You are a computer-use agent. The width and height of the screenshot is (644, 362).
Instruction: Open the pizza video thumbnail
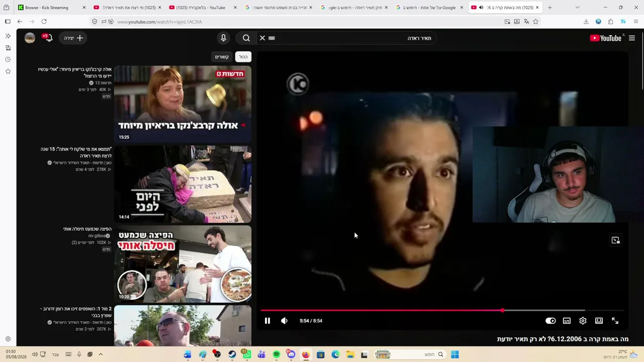point(183,264)
